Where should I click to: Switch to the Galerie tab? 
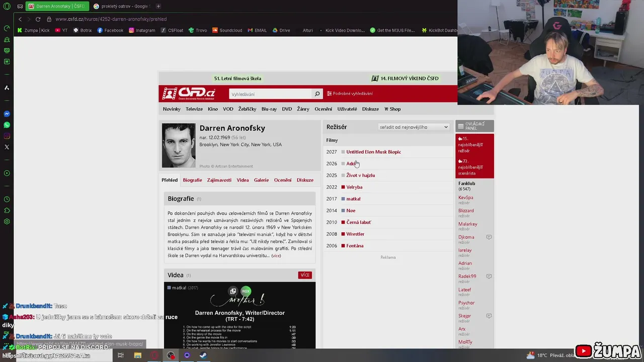261,180
